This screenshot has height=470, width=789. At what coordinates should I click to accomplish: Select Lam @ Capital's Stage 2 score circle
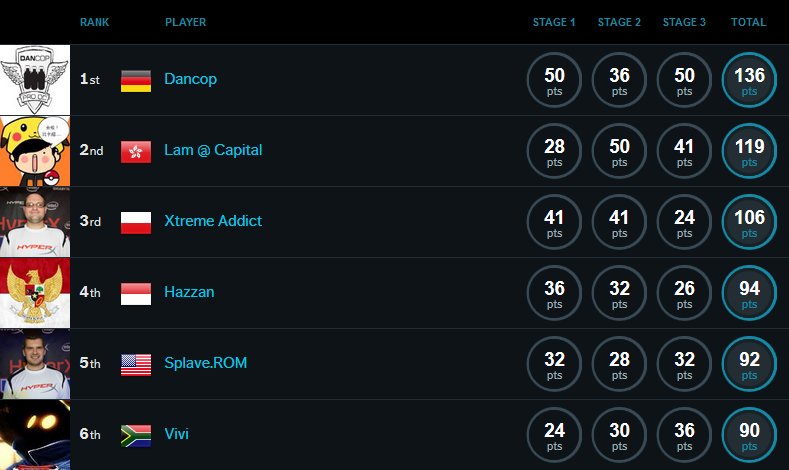(x=619, y=151)
